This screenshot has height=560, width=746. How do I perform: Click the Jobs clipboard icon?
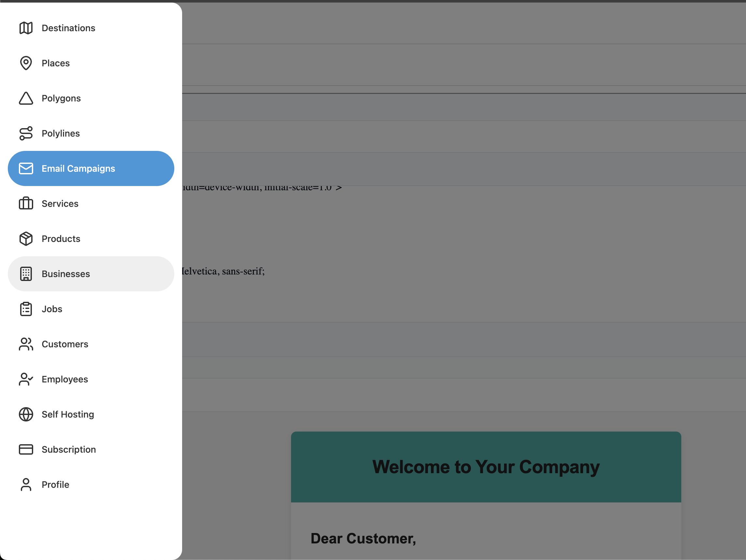(26, 309)
